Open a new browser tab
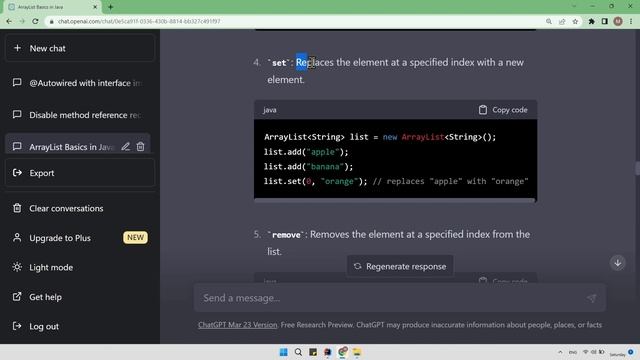Viewport: 640px width, 360px height. (x=111, y=7)
